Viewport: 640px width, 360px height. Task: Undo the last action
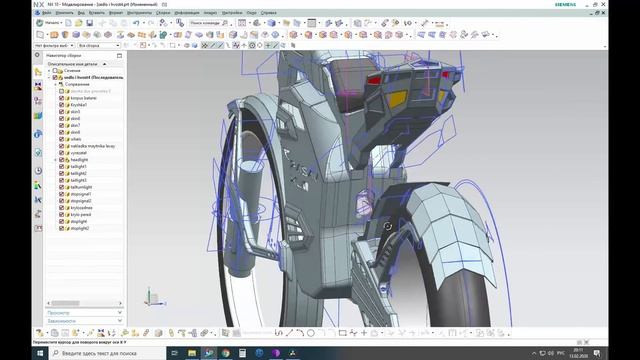coord(136,23)
